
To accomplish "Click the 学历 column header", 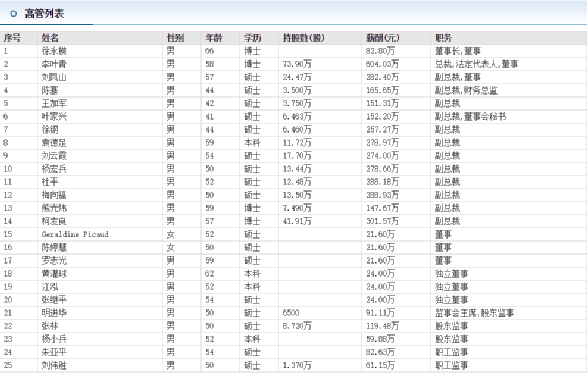I will coord(252,38).
